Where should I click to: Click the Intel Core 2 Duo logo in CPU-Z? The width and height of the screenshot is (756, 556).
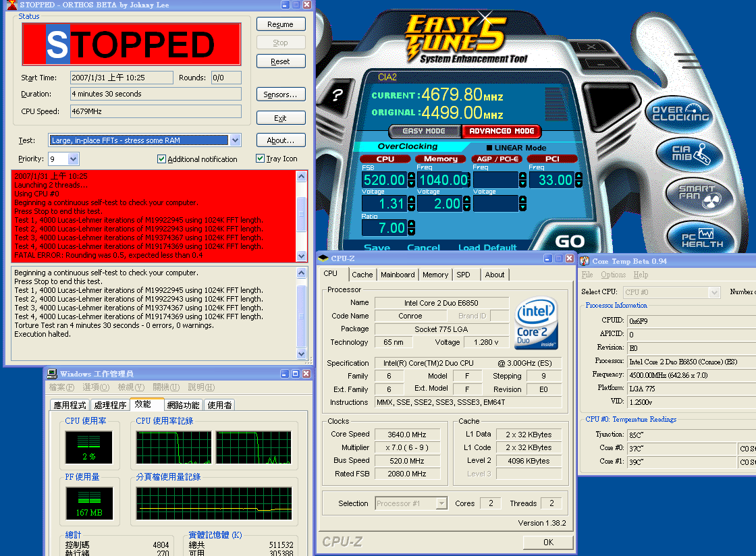click(x=537, y=322)
